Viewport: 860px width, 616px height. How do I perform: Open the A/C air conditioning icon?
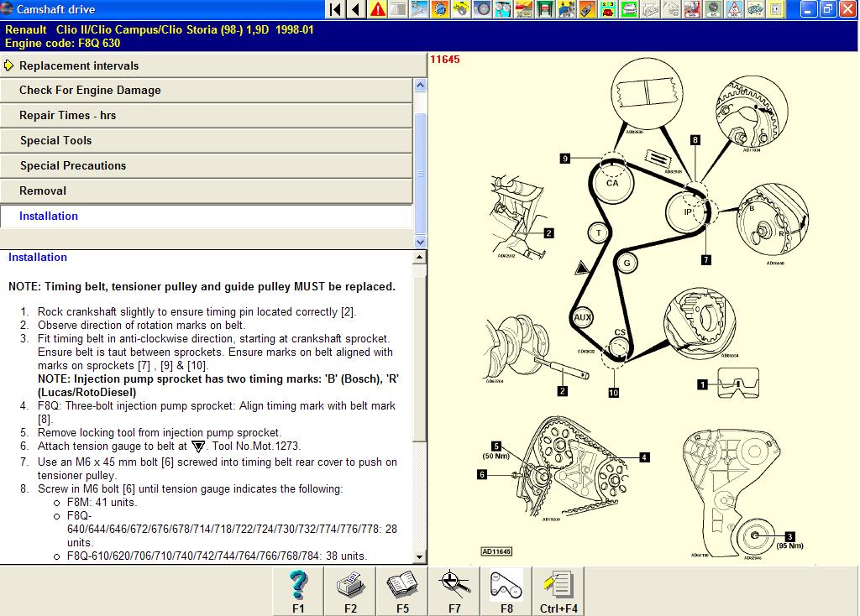tap(712, 9)
